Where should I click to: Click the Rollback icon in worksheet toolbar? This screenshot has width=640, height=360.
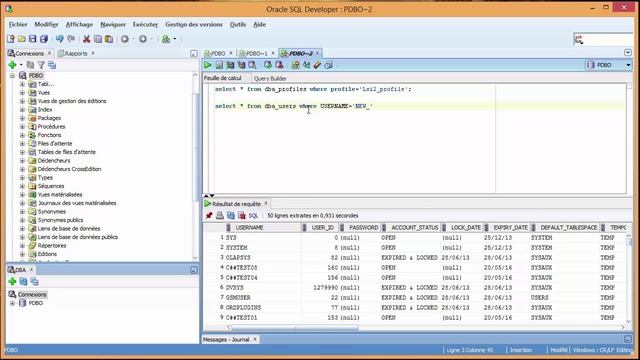point(279,65)
